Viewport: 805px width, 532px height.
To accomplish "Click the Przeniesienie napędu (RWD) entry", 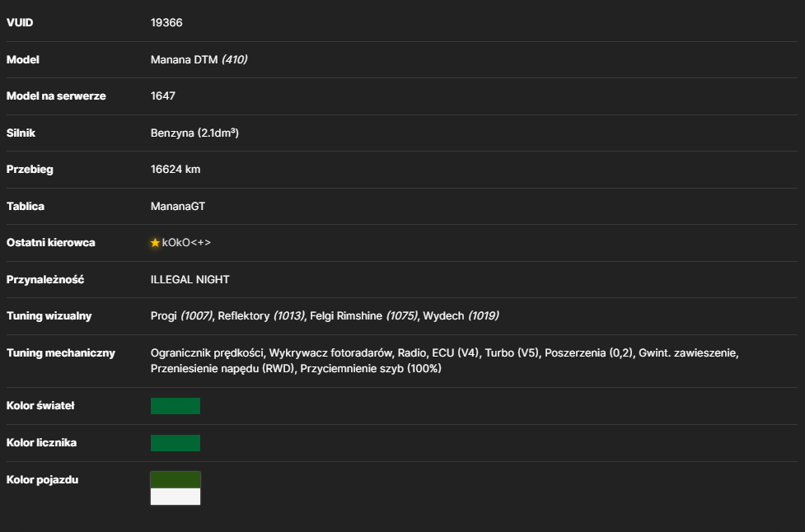I will [x=222, y=368].
